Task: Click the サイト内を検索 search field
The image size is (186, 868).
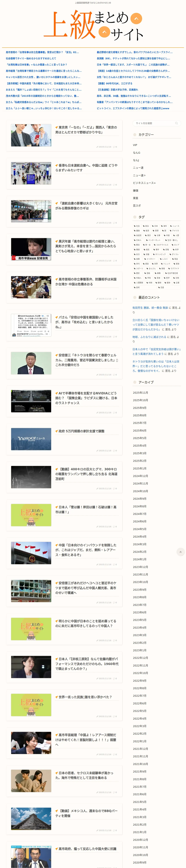Action: [157, 123]
